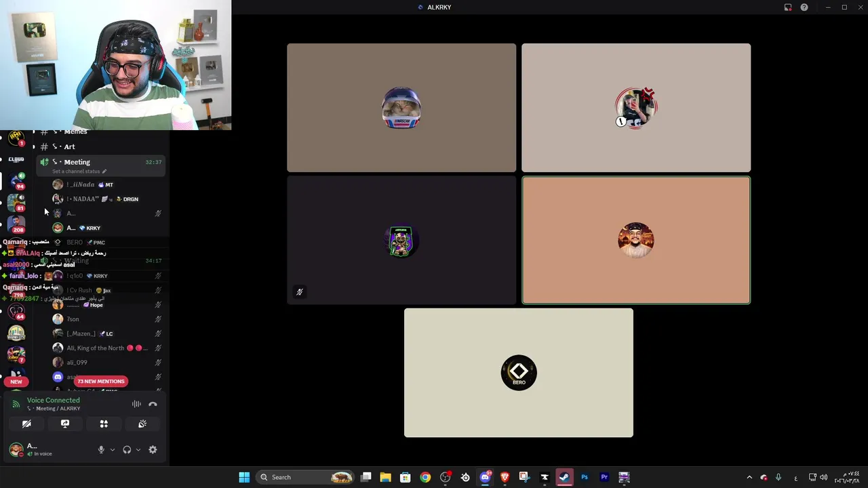868x488 pixels.
Task: Open output device options arrow
Action: (138, 449)
